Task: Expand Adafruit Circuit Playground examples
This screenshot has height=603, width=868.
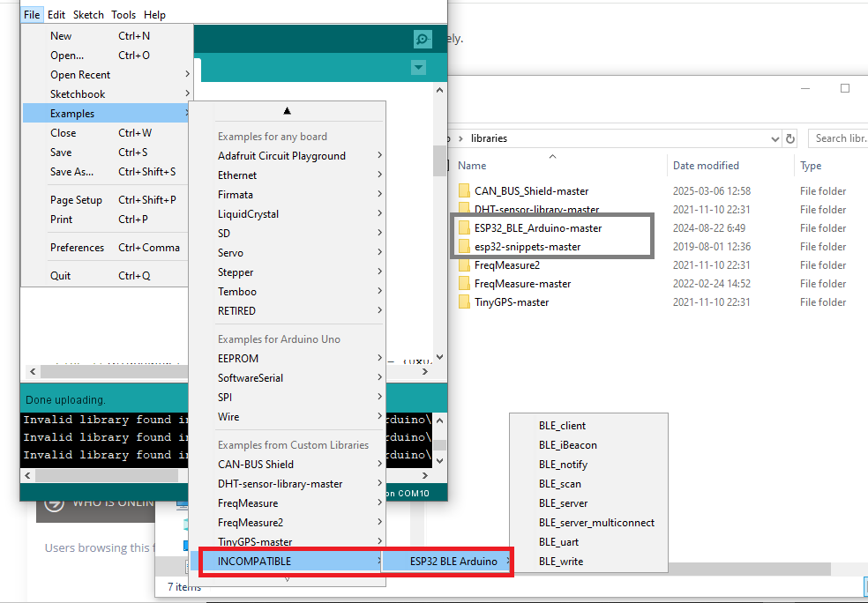Action: 288,156
